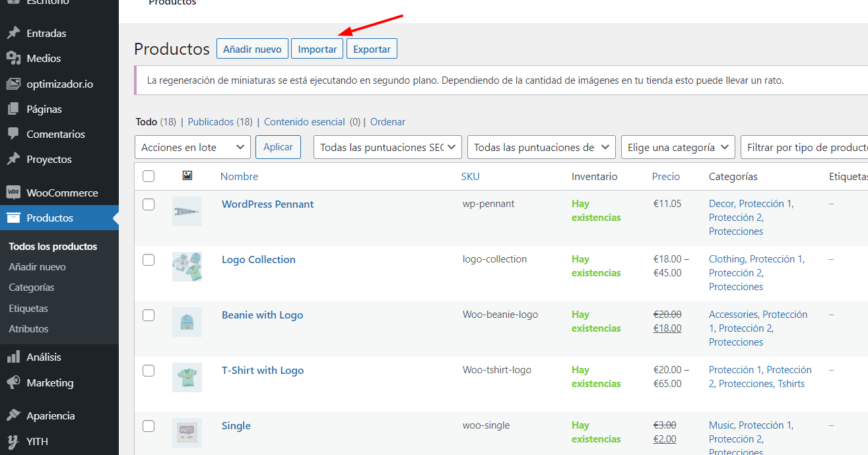
Task: Select the T-Shirt with Logo checkbox
Action: tap(149, 371)
